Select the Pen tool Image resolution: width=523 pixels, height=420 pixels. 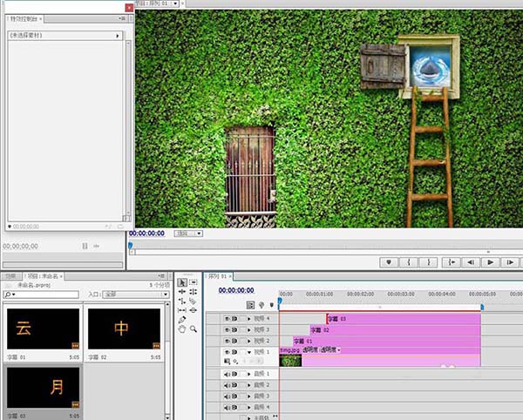182,320
